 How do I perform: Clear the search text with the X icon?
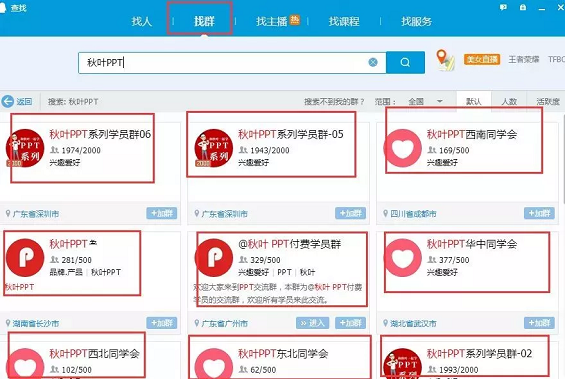(373, 62)
